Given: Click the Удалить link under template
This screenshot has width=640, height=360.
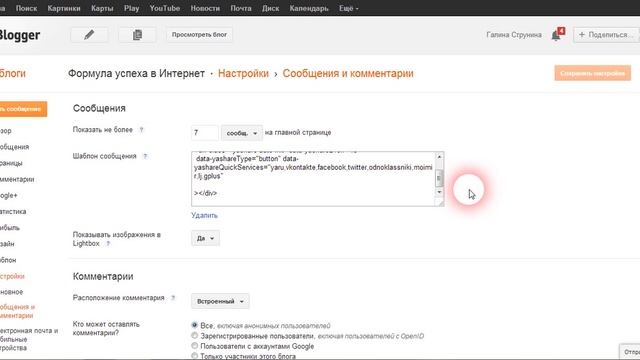Looking at the screenshot, I should click(x=204, y=215).
